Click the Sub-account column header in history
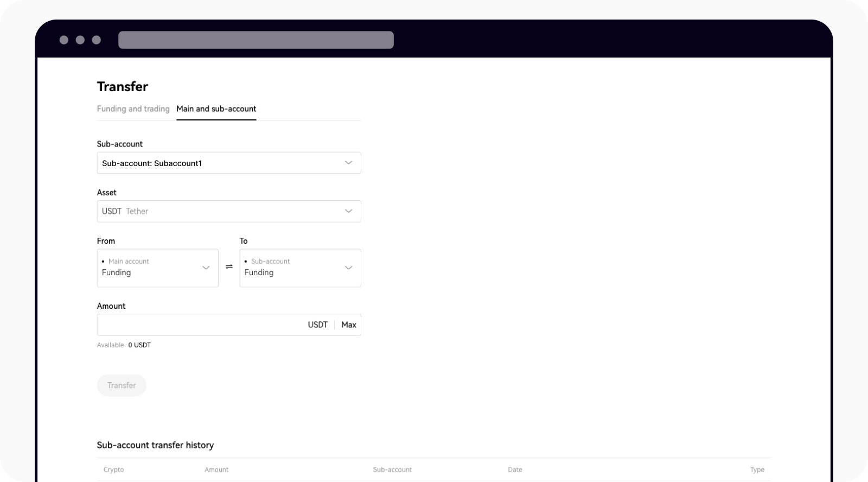868x482 pixels. point(392,470)
